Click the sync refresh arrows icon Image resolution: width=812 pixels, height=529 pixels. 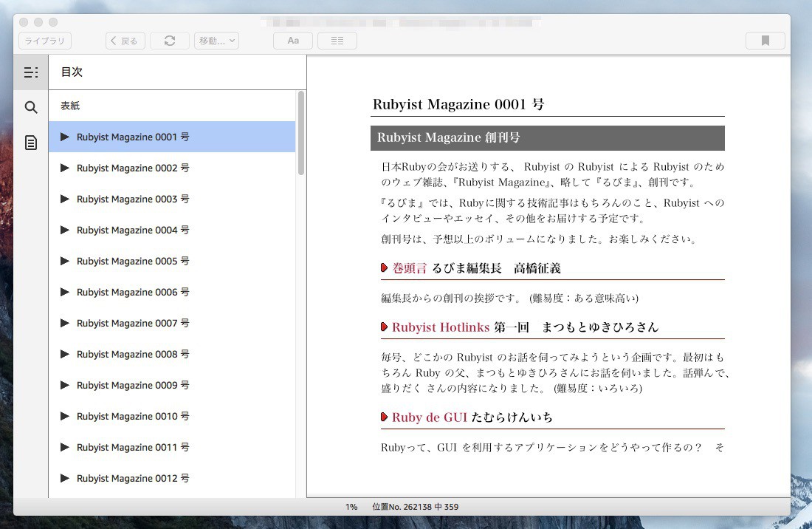tap(170, 41)
